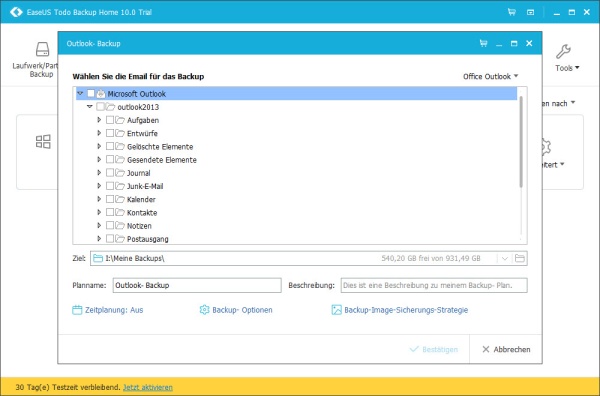Open Zeitplanung: Aus schedule settings

click(x=114, y=310)
